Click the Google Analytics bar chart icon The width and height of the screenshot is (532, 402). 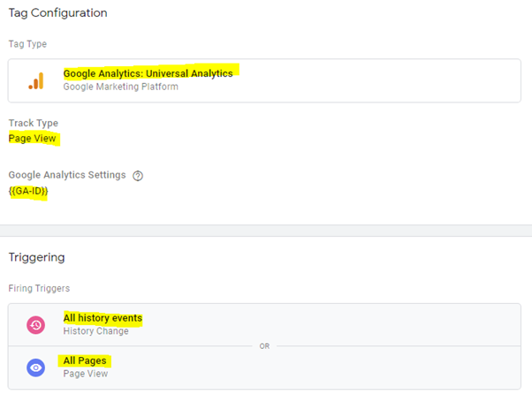36,80
